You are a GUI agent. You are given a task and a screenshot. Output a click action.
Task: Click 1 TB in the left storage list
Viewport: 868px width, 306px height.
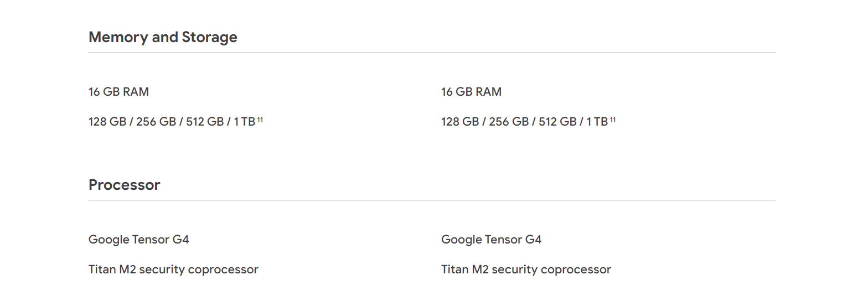[x=244, y=122]
